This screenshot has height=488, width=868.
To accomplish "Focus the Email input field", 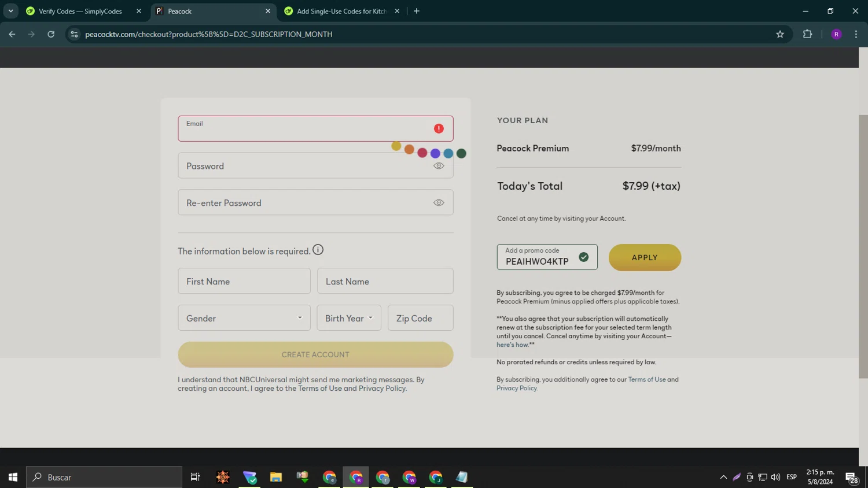I will pos(315,128).
